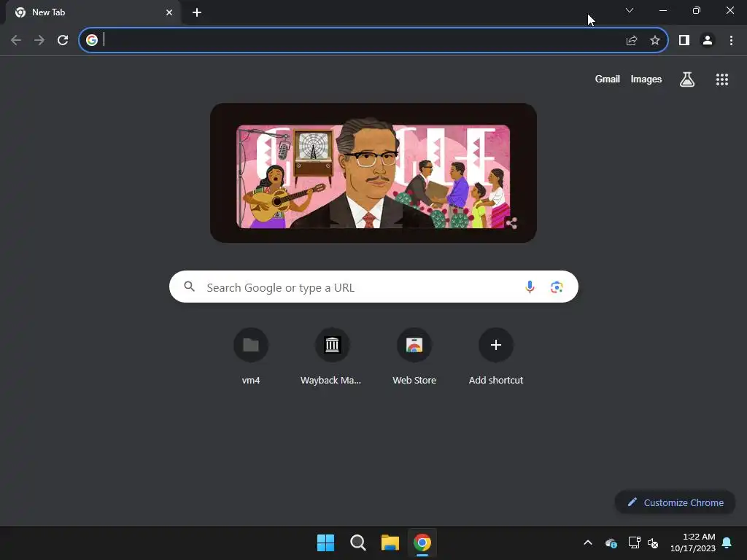This screenshot has width=747, height=560.
Task: Click the magnifier icon in search box
Action: coord(190,286)
